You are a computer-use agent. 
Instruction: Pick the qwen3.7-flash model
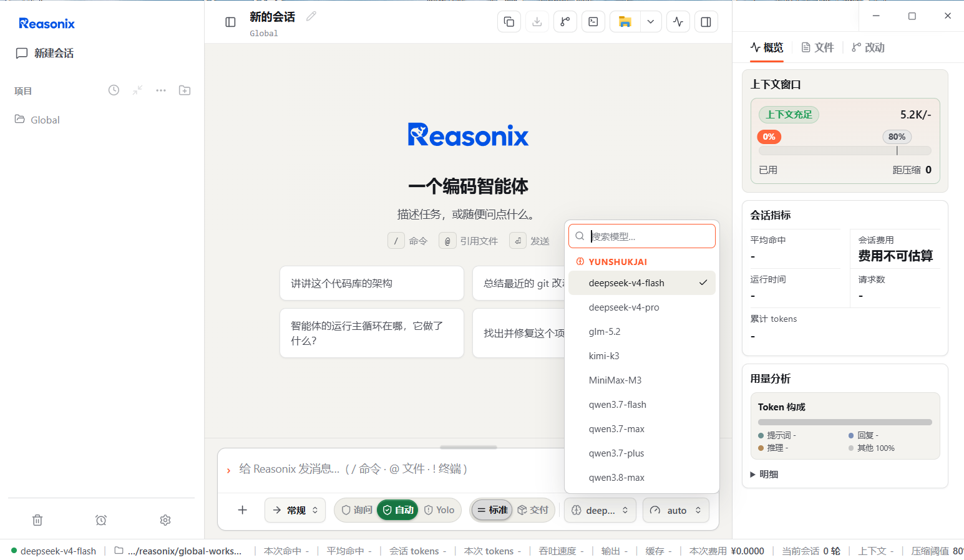642,405
